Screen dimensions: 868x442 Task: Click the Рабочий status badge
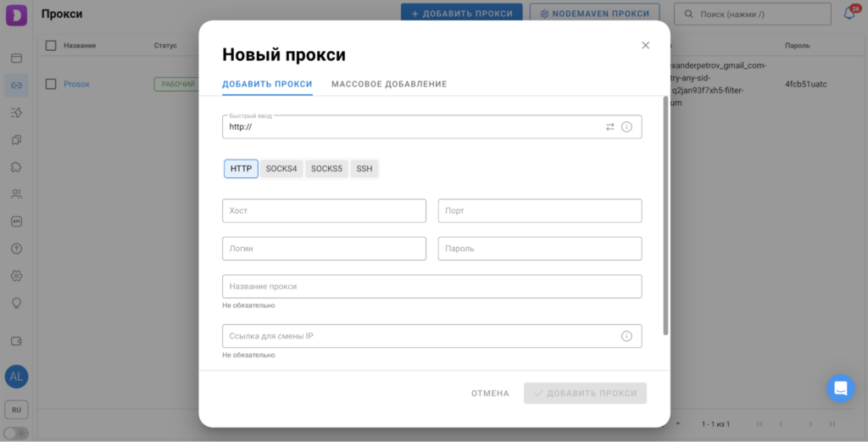tap(176, 84)
